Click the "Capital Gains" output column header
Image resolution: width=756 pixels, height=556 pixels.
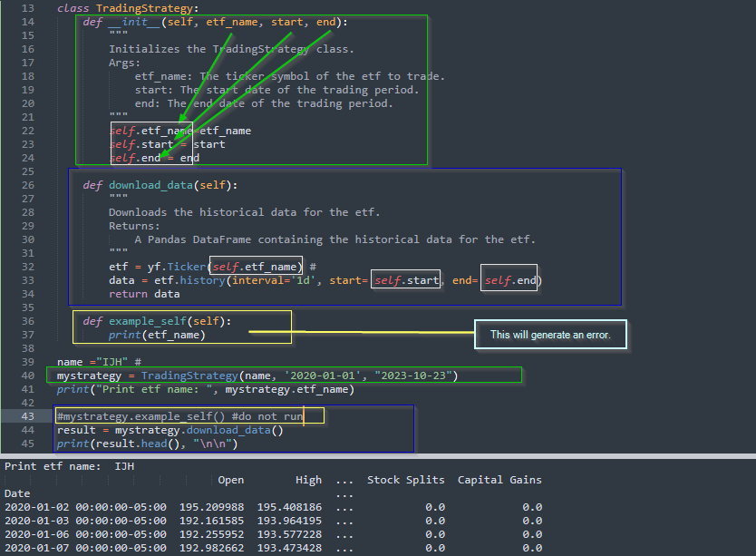tap(499, 480)
